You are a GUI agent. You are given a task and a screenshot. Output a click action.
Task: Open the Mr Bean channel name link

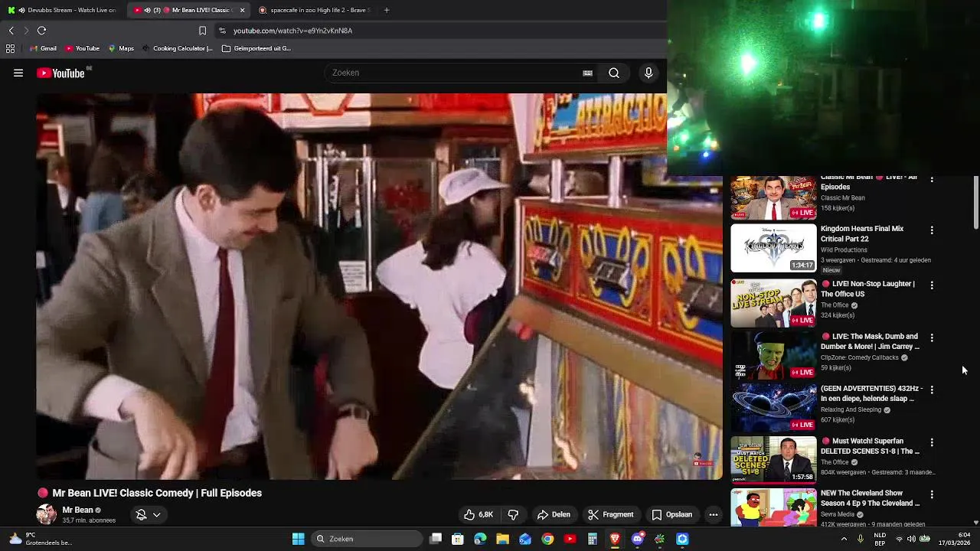(x=77, y=510)
